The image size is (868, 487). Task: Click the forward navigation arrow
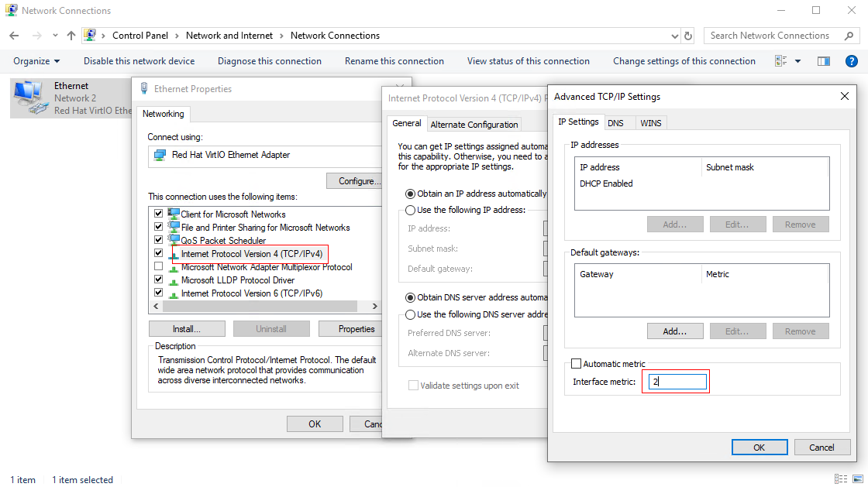[37, 36]
